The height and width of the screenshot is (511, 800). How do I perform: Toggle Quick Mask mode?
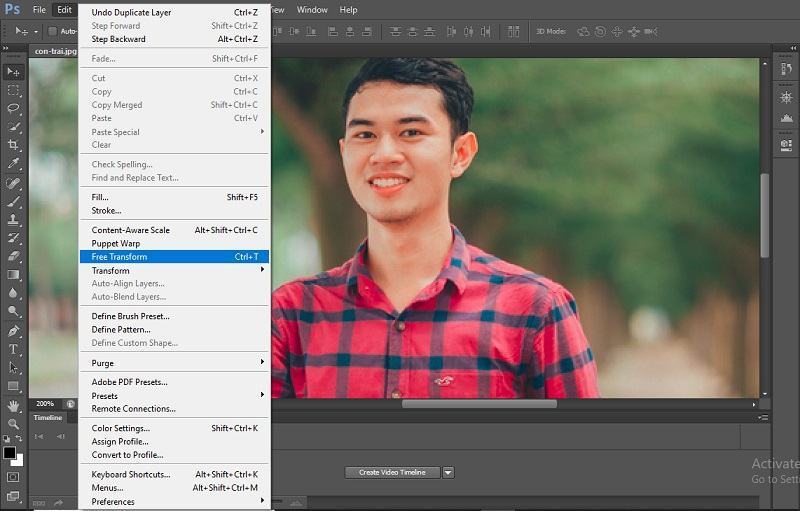(13, 477)
